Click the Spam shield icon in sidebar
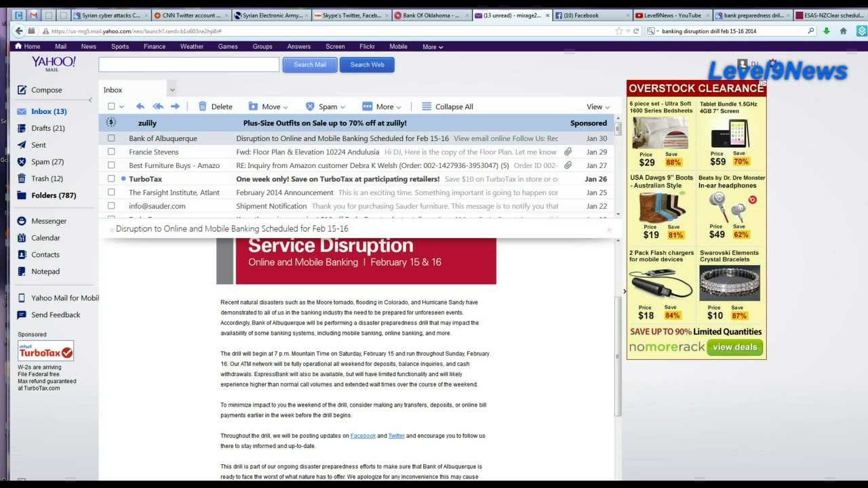Screen dimensions: 868x488 pyautogui.click(x=22, y=162)
